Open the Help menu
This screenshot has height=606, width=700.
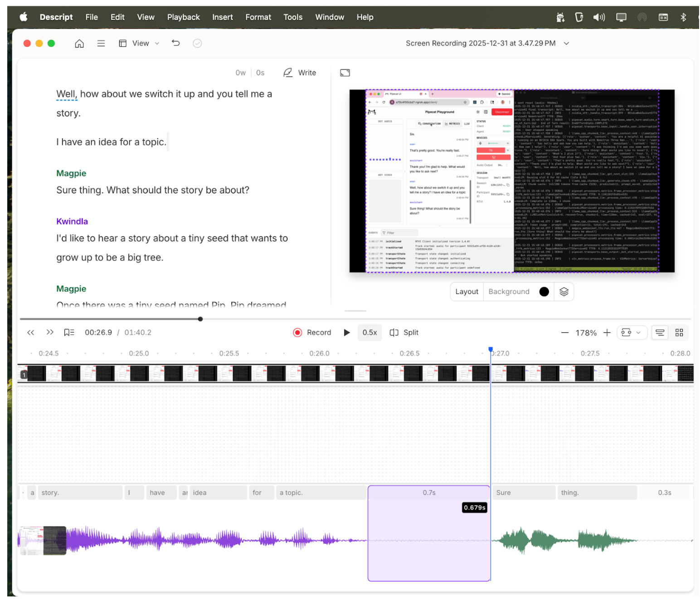click(365, 17)
